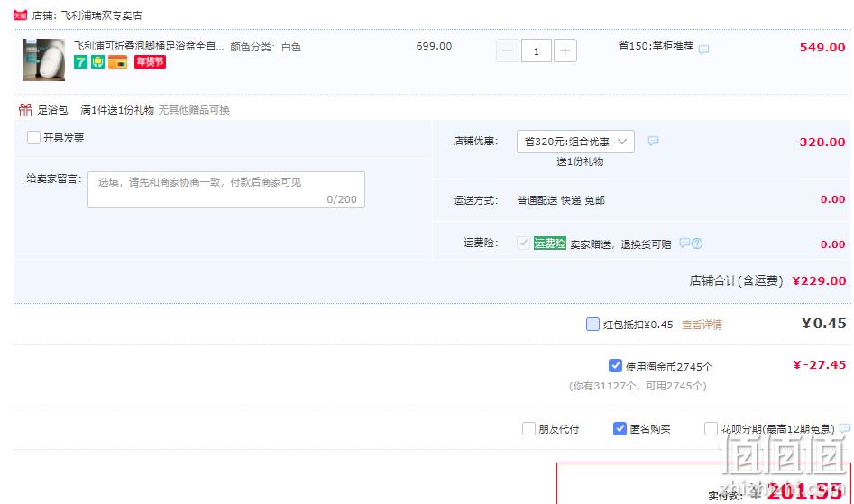Click the 满1件送1份礼物 gift text
Image resolution: width=854 pixels, height=504 pixels.
coord(117,110)
